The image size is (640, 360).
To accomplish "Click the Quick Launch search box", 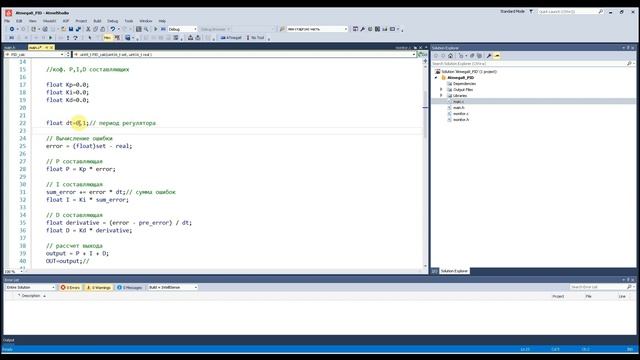I will [570, 12].
